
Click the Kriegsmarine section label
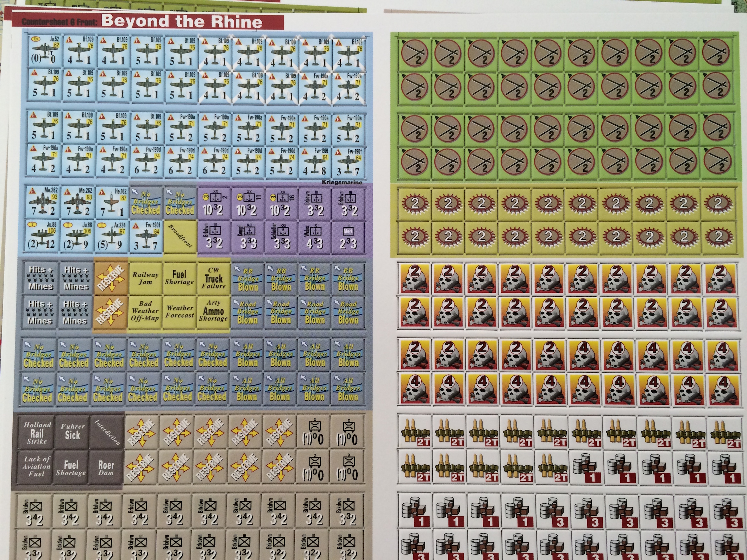tap(342, 182)
